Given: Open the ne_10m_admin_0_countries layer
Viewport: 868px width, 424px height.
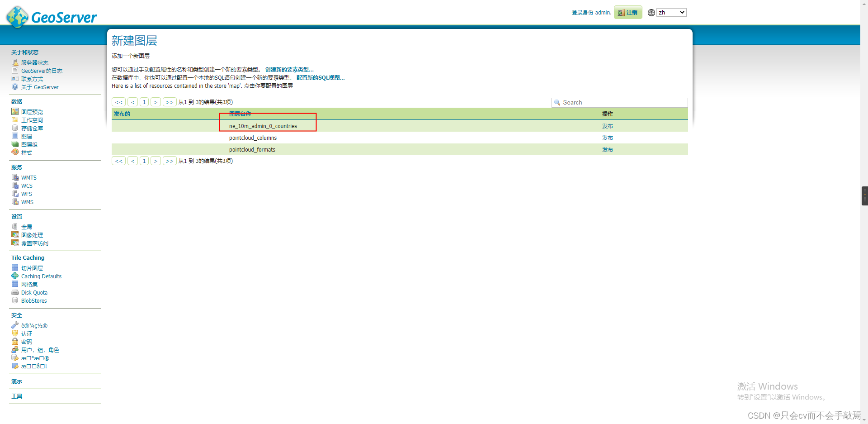Looking at the screenshot, I should (263, 126).
